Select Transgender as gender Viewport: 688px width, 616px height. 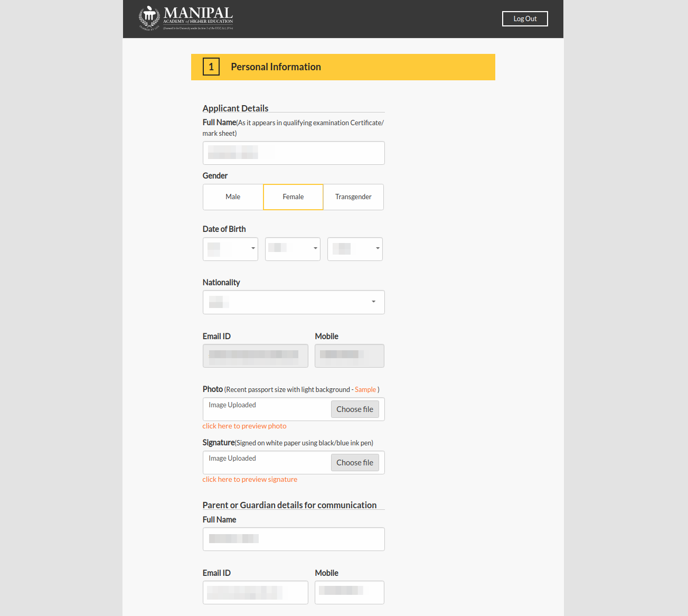coord(353,197)
